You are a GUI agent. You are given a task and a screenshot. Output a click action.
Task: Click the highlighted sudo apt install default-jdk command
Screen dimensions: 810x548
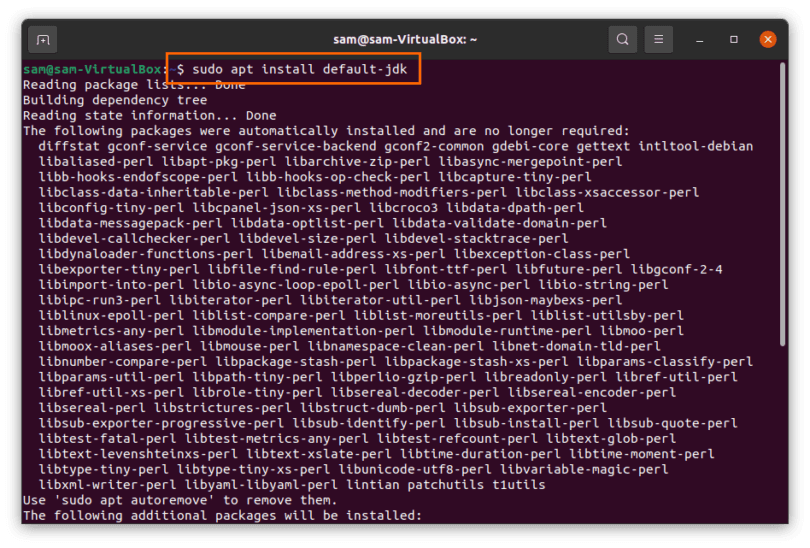tap(296, 70)
